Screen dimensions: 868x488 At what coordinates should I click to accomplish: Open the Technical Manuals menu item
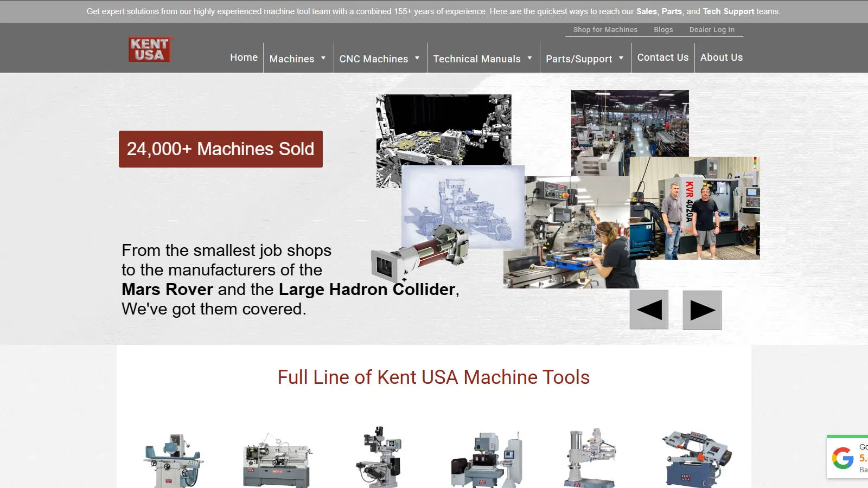[x=477, y=59]
